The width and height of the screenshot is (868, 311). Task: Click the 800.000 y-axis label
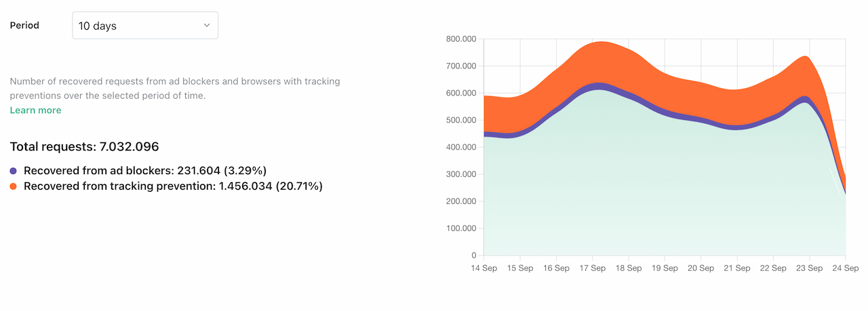coord(462,39)
